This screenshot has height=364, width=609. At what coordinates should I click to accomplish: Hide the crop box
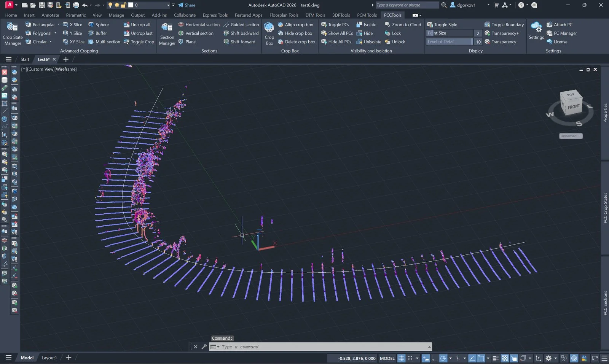[x=295, y=33]
